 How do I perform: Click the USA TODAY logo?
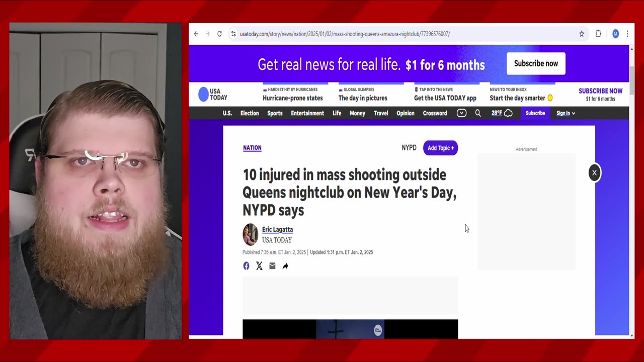tap(213, 95)
